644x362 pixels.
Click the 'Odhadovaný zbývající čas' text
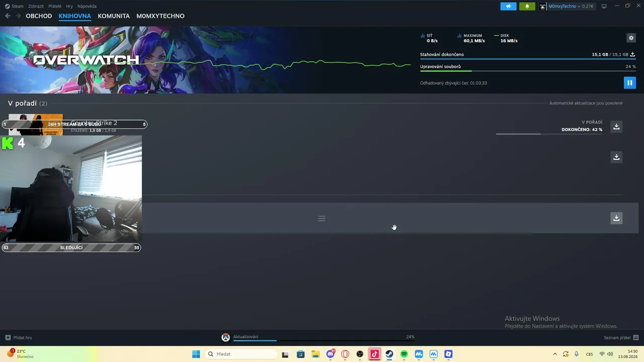coord(453,83)
